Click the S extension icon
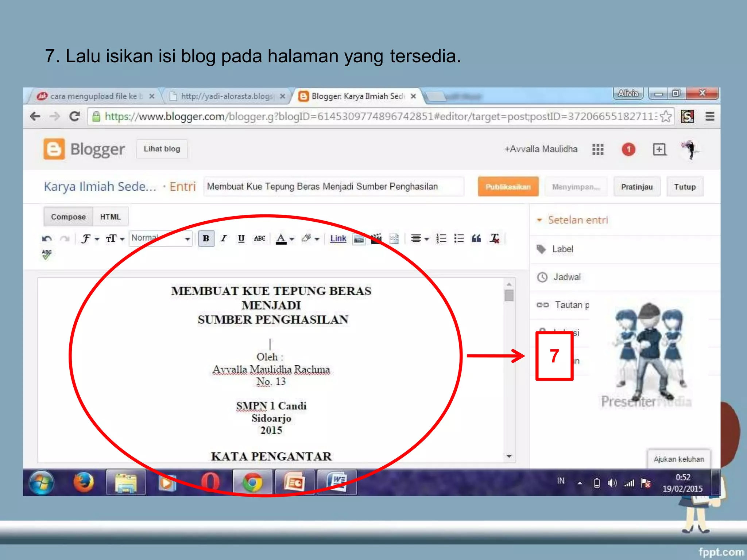 click(x=687, y=116)
